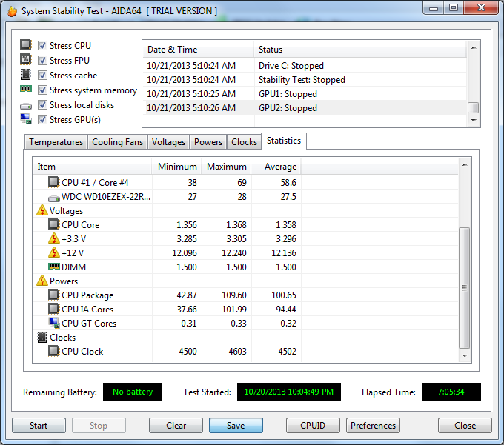Viewport: 504px width, 445px height.
Task: Click the log list scroll-up arrow
Action: (x=474, y=47)
